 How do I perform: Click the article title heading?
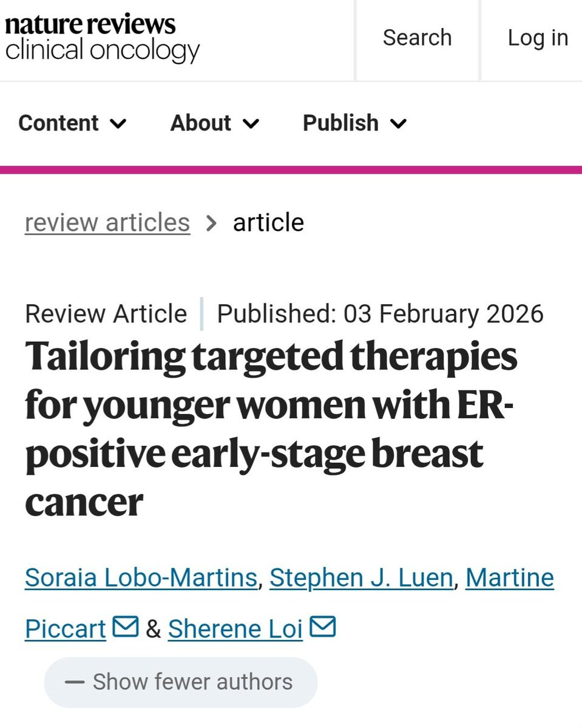point(271,429)
